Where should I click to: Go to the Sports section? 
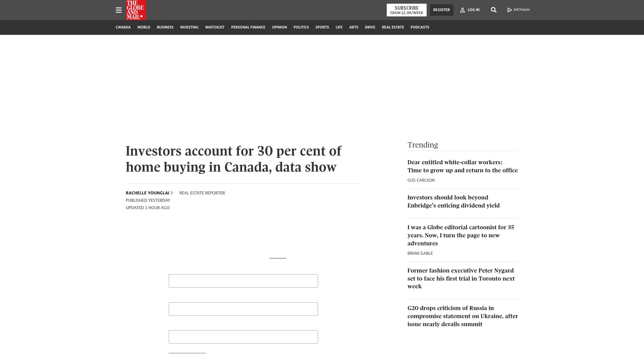coord(322,27)
